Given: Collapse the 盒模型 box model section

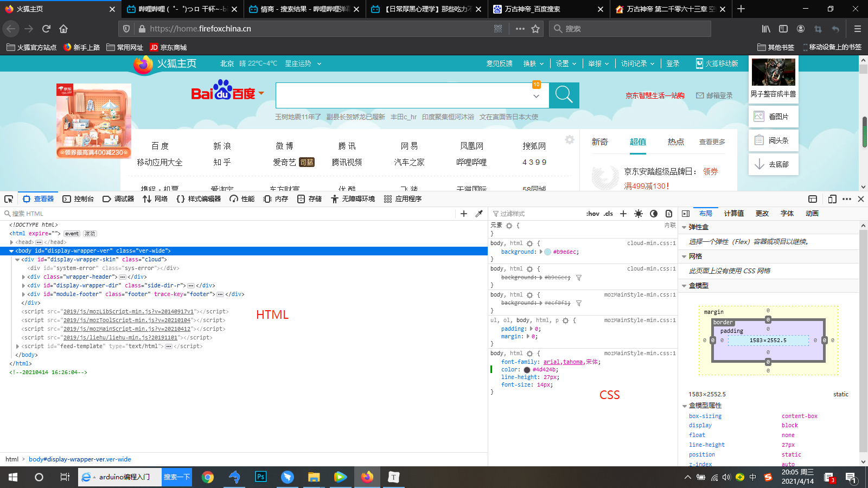Looking at the screenshot, I should (684, 286).
